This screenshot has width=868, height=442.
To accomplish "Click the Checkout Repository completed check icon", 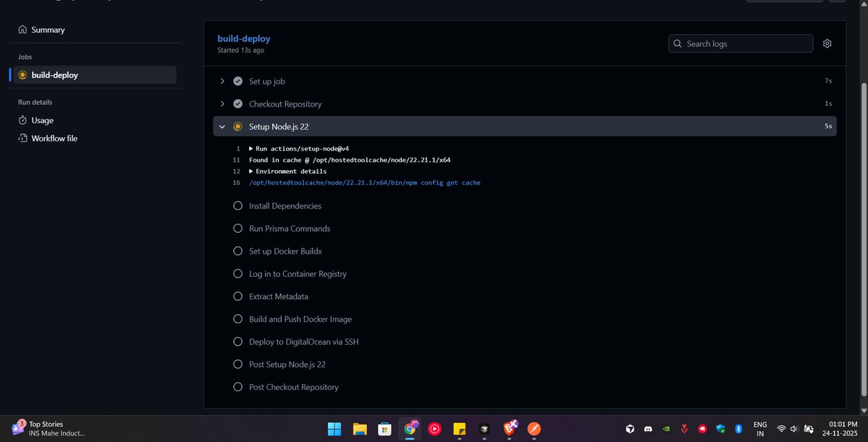I will coord(237,104).
